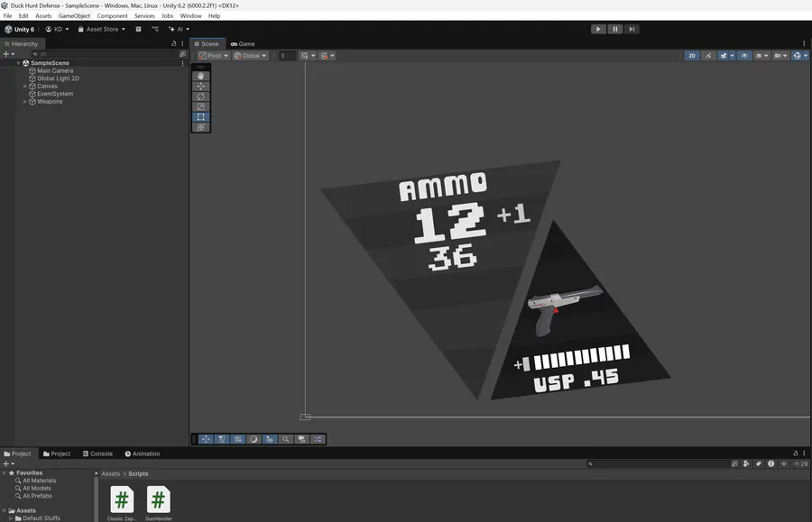Toggle 2D scene view mode
The width and height of the screenshot is (812, 522).
(x=692, y=56)
